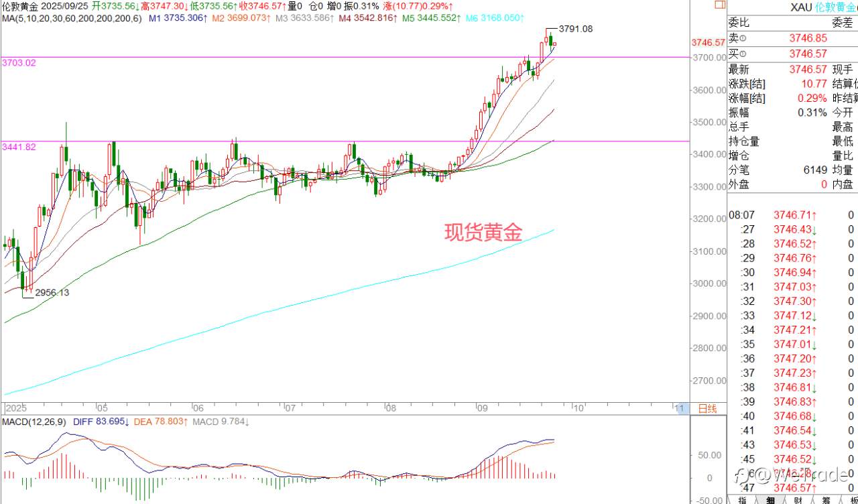
Task: Select the M5 3445.552 moving average value
Action: [431, 18]
